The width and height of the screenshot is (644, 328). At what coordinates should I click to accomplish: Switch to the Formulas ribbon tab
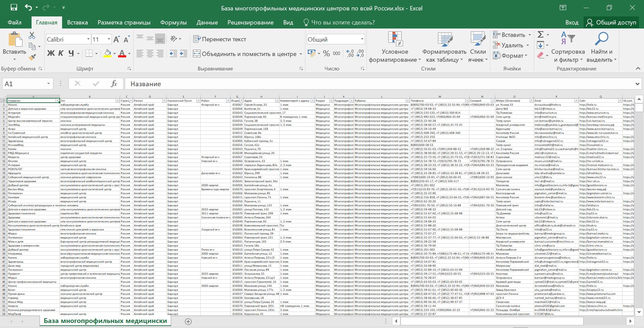pos(173,22)
